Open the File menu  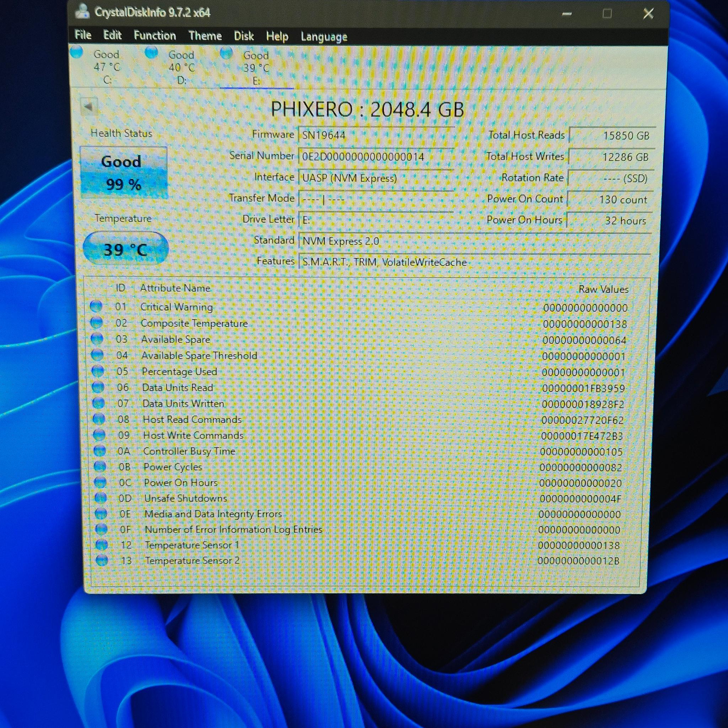click(83, 35)
